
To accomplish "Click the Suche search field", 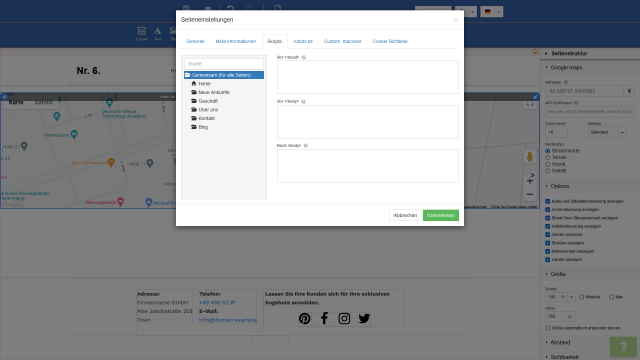I will 224,64.
